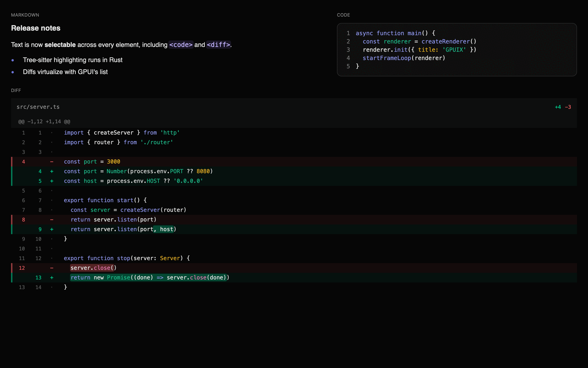Image resolution: width=588 pixels, height=368 pixels.
Task: Click 'export function stop(server: Server) {' line
Action: click(294, 258)
